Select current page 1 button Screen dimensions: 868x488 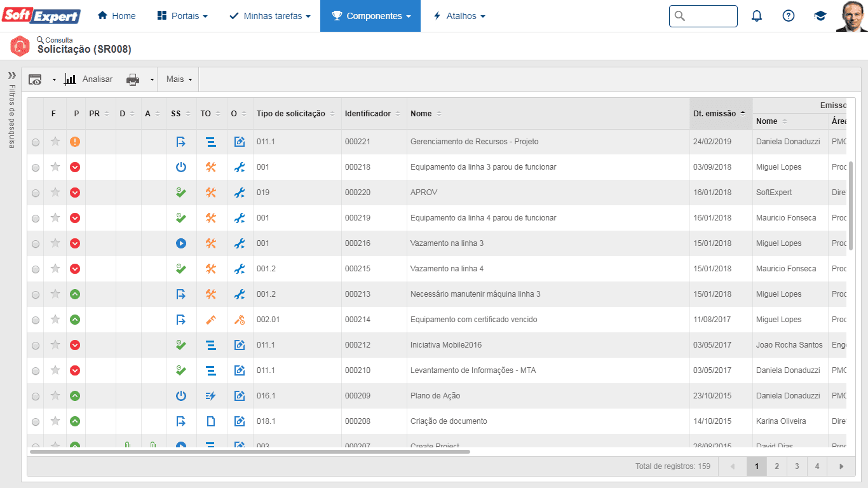756,466
